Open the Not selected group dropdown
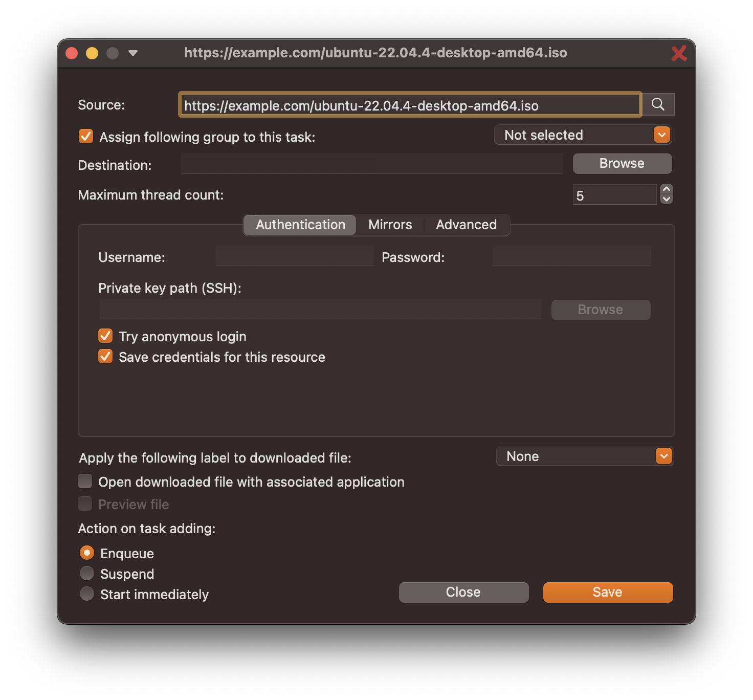Screen dimensions: 753x700 pyautogui.click(x=583, y=135)
